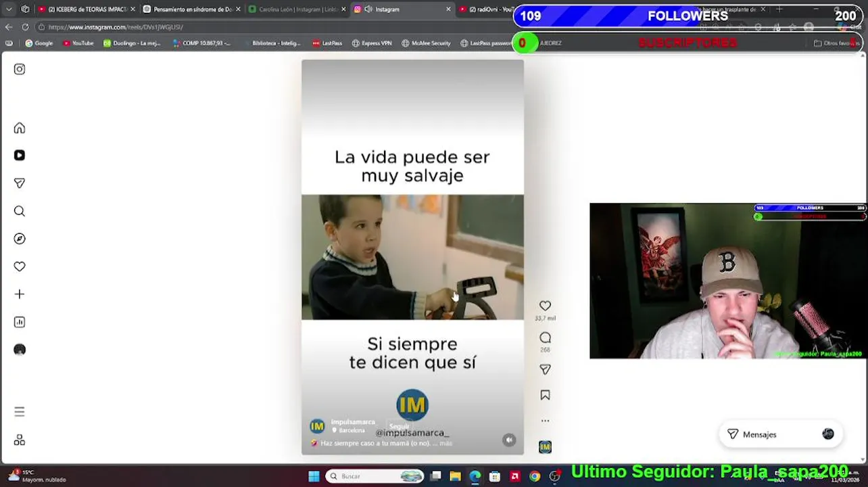
Task: Mute the Instagram tab via its speaker icon
Action: click(x=368, y=9)
